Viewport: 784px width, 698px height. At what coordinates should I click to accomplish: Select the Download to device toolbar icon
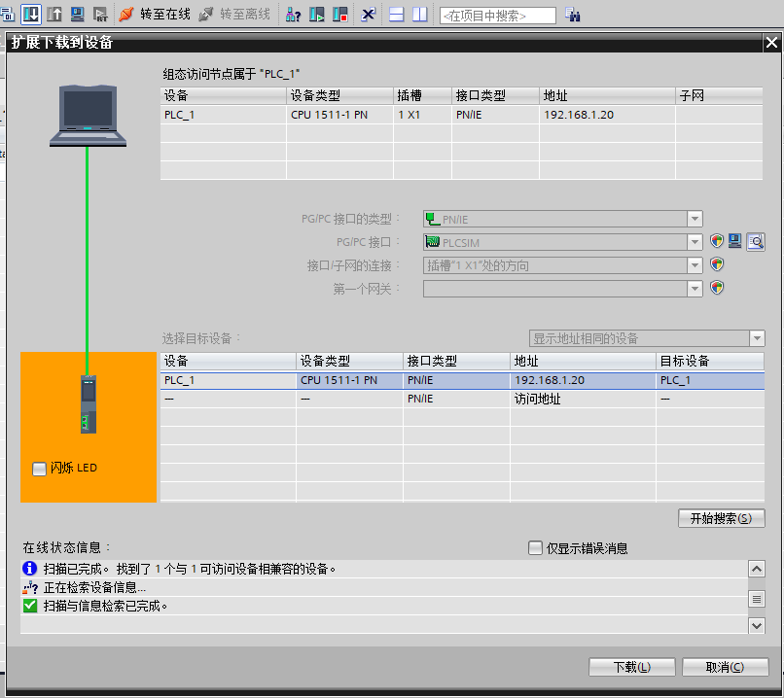pyautogui.click(x=30, y=15)
